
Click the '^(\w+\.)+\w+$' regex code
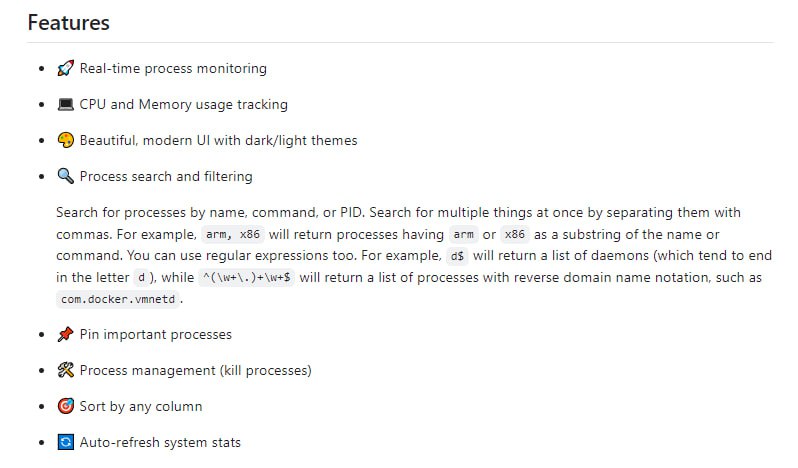[245, 278]
